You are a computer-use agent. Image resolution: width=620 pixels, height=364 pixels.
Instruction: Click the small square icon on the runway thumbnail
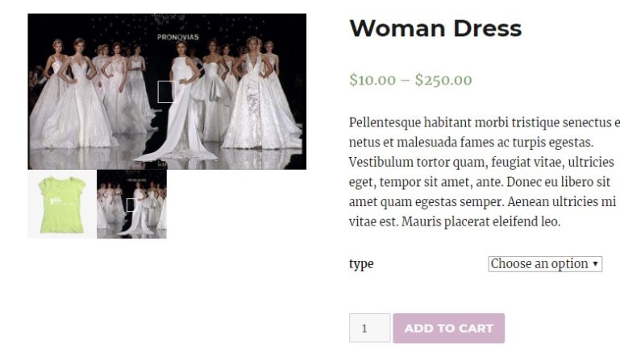[x=131, y=205]
